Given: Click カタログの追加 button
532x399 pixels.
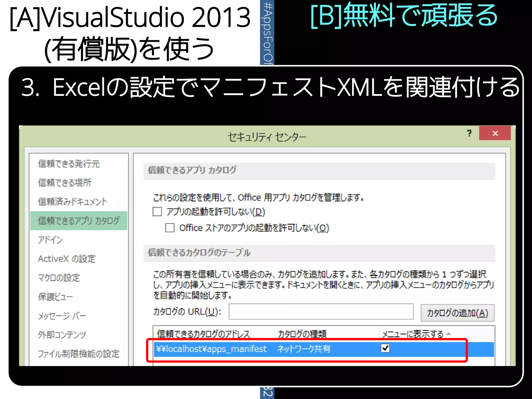Looking at the screenshot, I should coord(457,313).
